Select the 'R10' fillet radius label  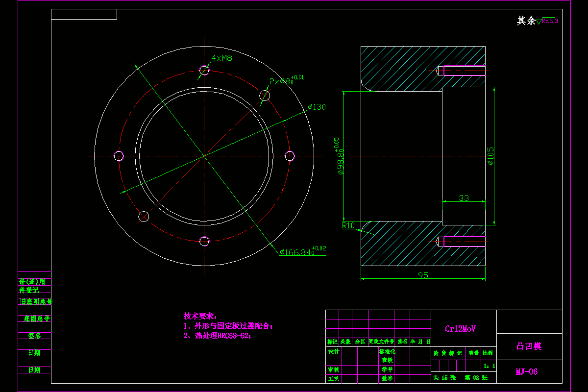pos(348,226)
